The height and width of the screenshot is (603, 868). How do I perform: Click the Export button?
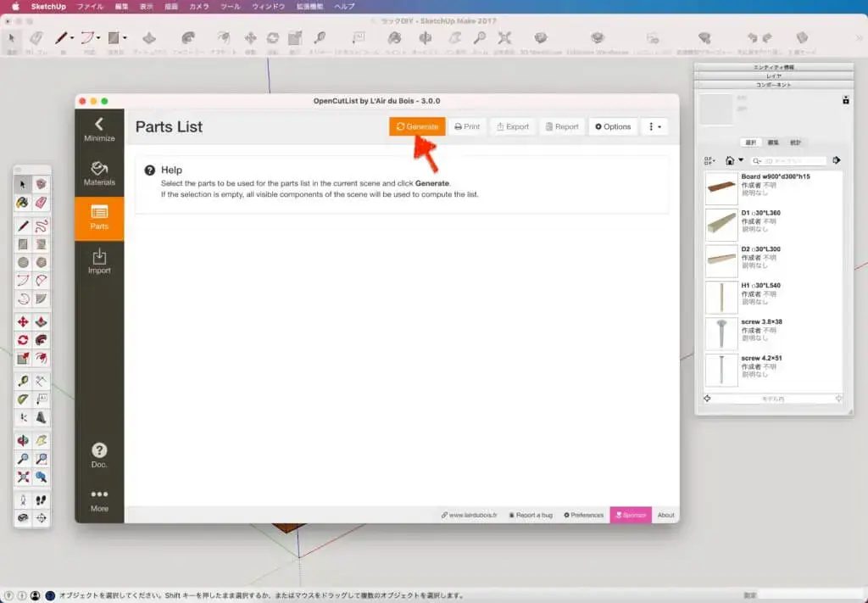[513, 126]
